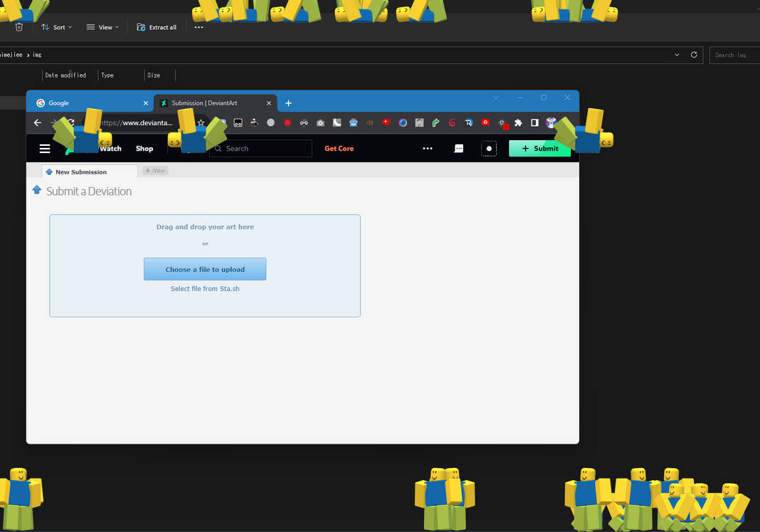Viewport: 760px width, 532px height.
Task: Open the DeviantArt three-dot more menu
Action: coord(428,149)
